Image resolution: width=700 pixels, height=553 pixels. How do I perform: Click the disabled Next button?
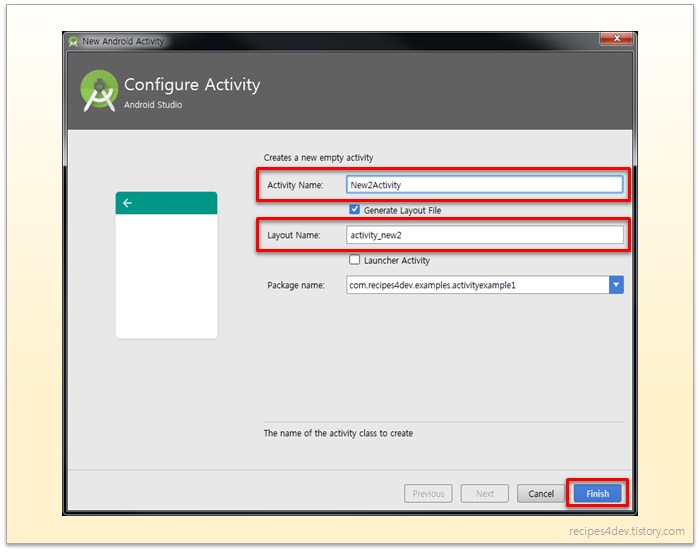click(x=485, y=494)
